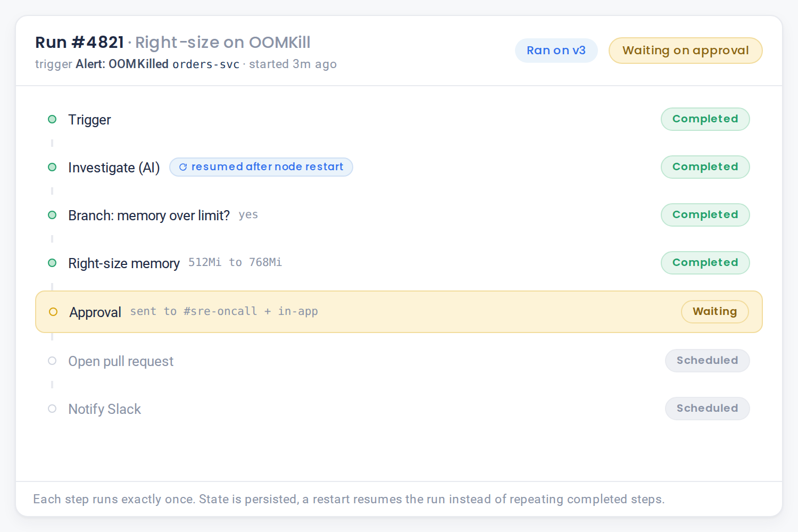The width and height of the screenshot is (798, 532).
Task: Select the Trigger step label
Action: [x=89, y=120]
